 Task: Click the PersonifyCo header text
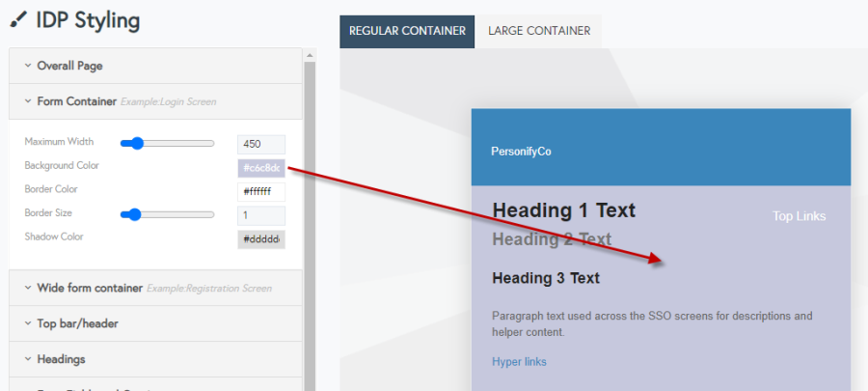click(x=521, y=152)
